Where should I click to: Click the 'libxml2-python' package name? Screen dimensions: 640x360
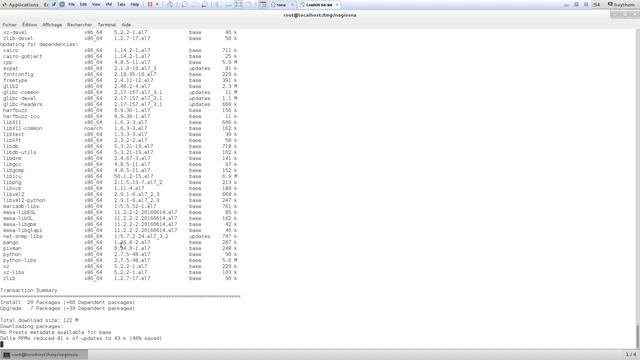tap(24, 200)
